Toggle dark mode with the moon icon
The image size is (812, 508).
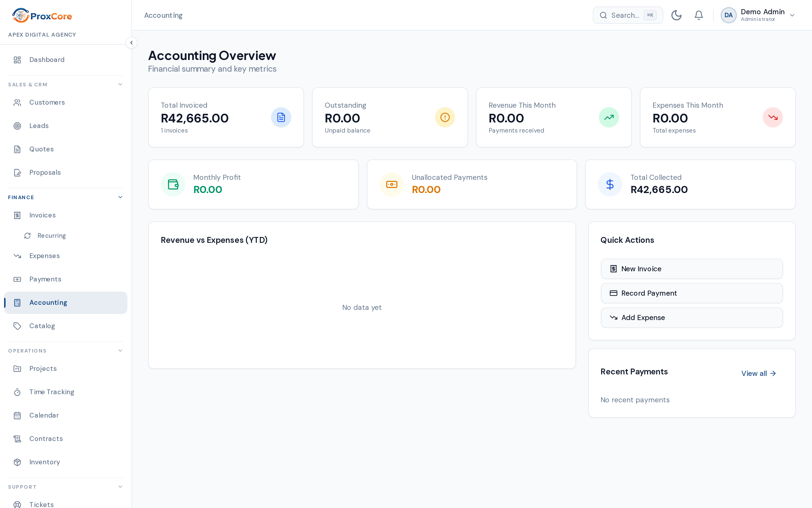point(676,15)
